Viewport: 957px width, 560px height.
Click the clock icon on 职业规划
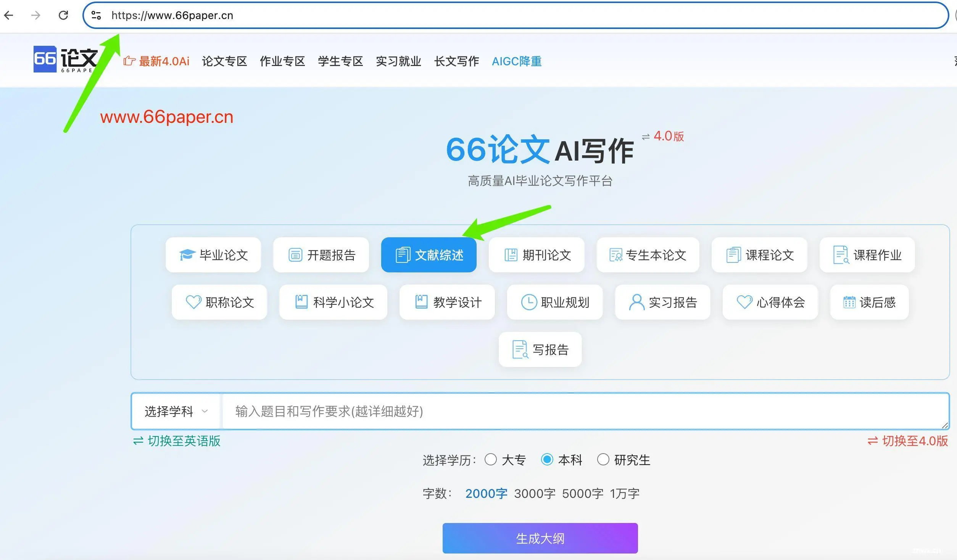(x=529, y=302)
